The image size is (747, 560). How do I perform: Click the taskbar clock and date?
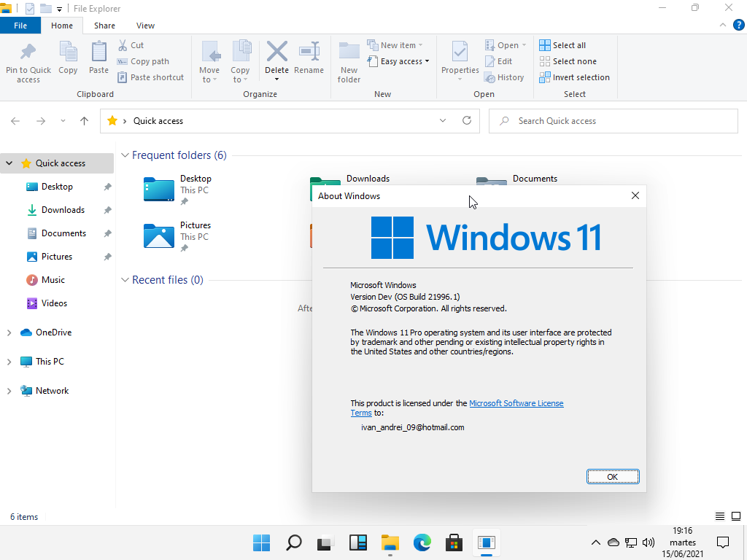click(x=682, y=542)
